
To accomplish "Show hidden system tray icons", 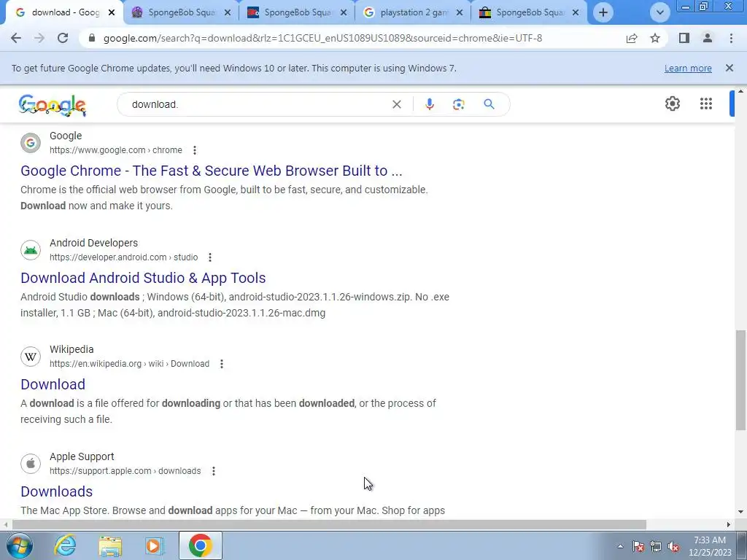I will coord(620,546).
